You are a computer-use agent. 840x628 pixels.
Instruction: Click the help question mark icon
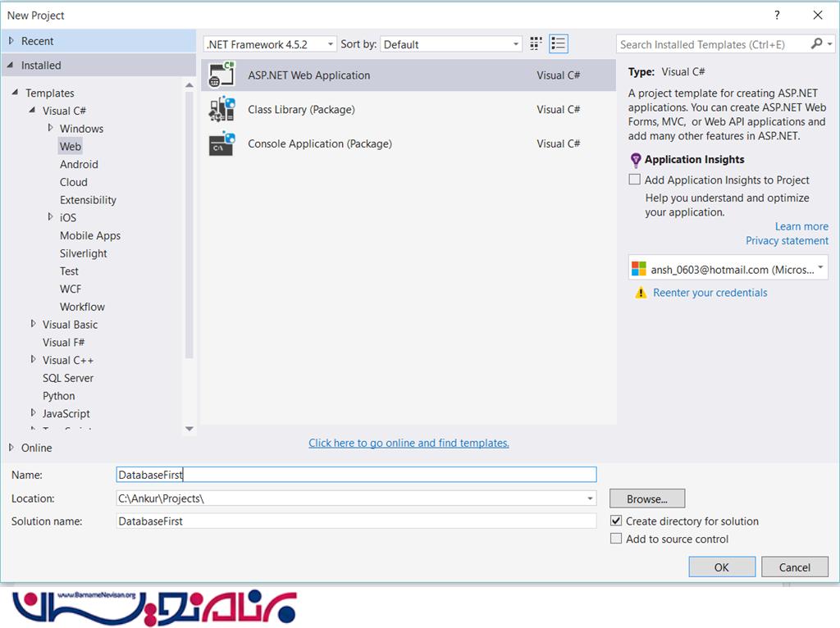point(777,15)
